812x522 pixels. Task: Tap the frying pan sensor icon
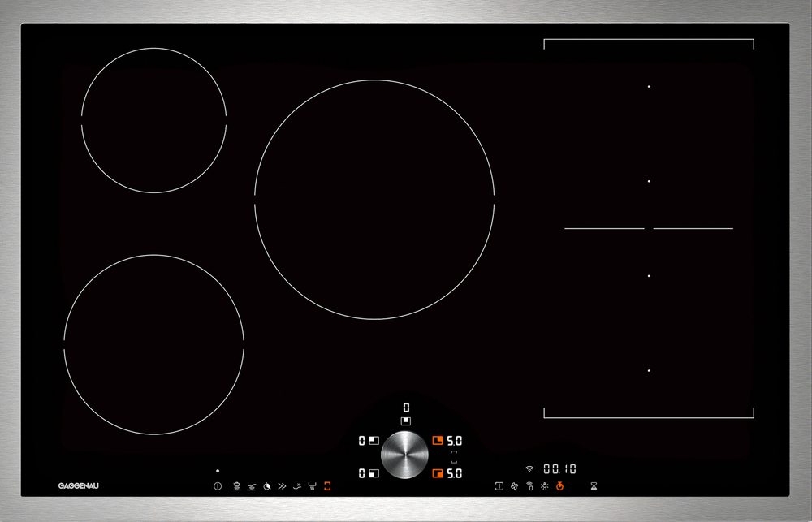[x=252, y=486]
